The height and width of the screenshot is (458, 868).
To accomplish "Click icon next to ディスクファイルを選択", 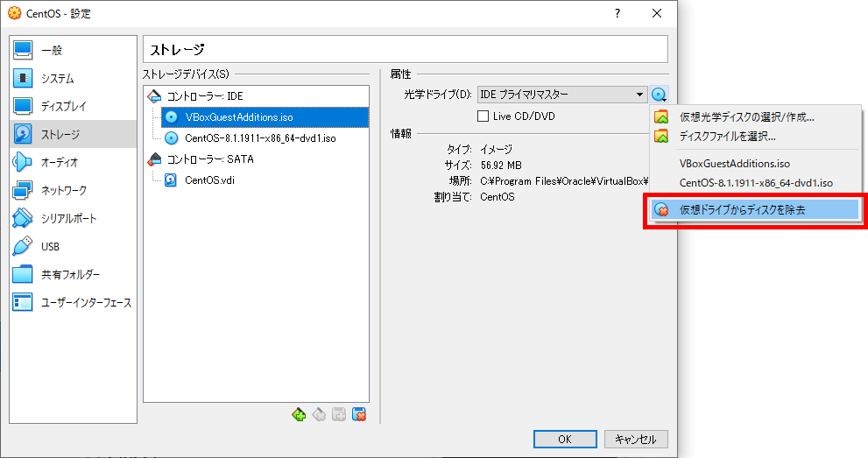I will click(661, 136).
